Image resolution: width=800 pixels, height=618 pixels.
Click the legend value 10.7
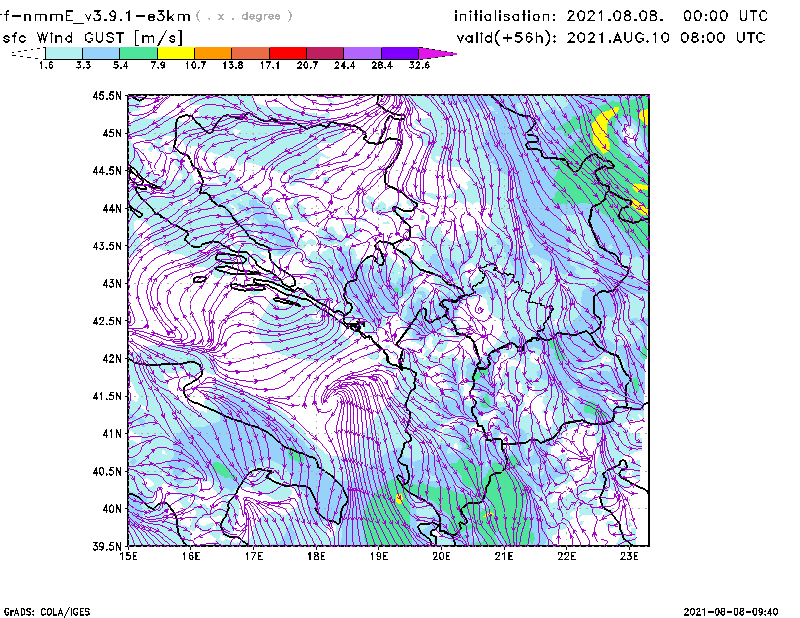coord(195,65)
